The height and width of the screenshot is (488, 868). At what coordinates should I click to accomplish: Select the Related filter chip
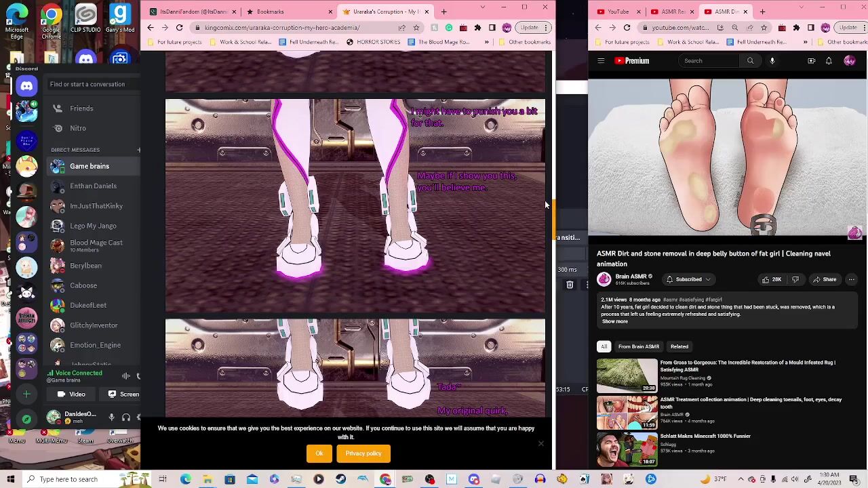tap(679, 346)
